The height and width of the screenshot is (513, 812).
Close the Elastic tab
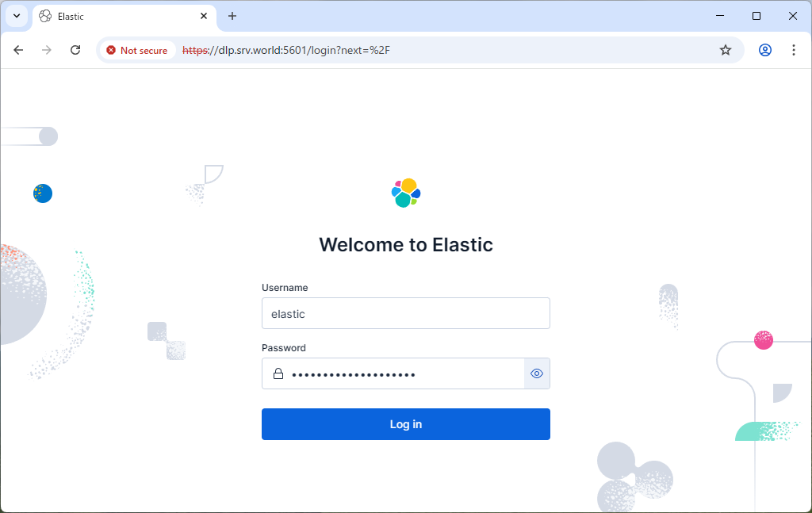(204, 16)
